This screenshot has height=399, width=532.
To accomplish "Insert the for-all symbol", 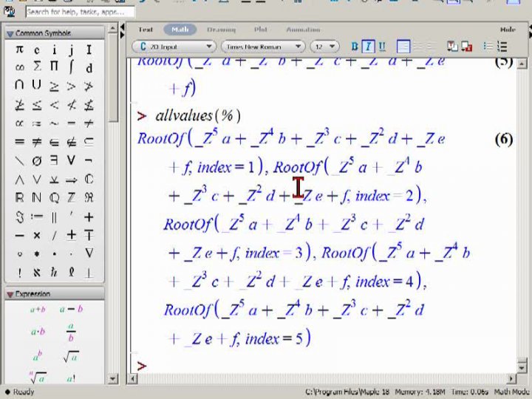I will pyautogui.click(x=71, y=160).
